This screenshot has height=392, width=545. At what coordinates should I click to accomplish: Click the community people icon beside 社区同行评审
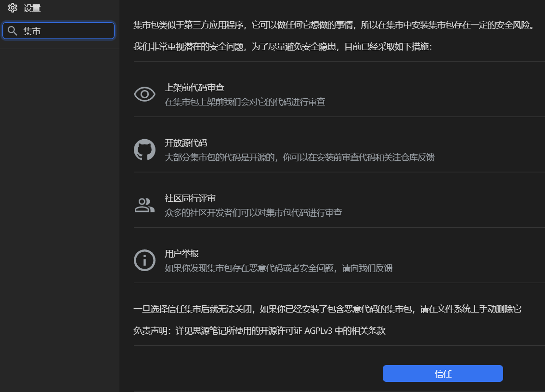click(x=144, y=205)
